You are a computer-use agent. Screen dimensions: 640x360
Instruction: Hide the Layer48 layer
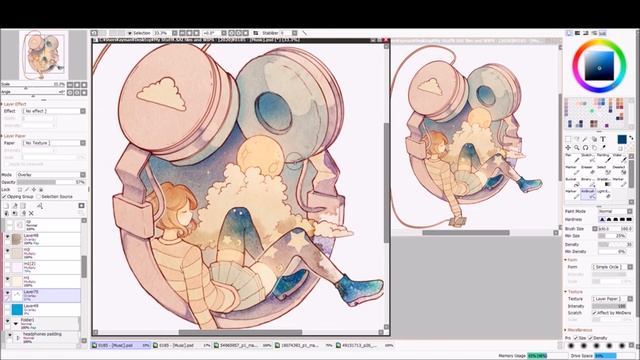click(x=7, y=236)
